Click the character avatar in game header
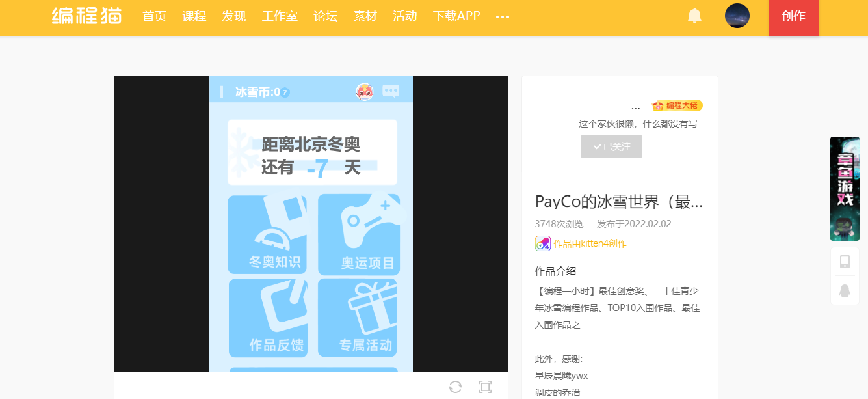The image size is (868, 399). pos(365,92)
